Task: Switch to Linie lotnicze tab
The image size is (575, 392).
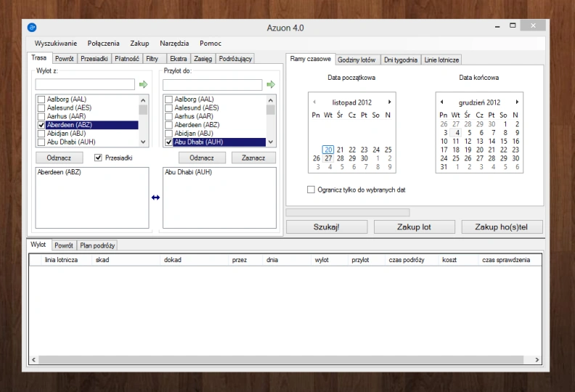Action: tap(441, 60)
